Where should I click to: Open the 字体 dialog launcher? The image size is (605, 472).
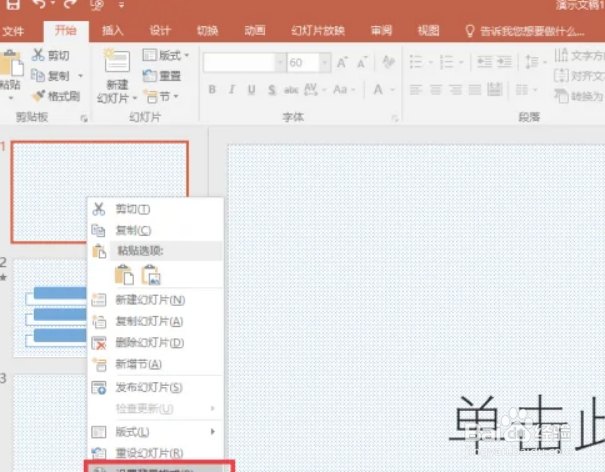(x=395, y=118)
